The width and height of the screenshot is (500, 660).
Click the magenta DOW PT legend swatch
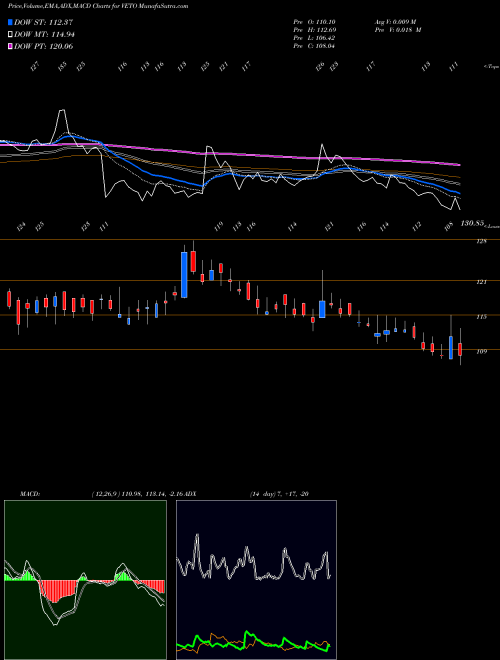10,46
